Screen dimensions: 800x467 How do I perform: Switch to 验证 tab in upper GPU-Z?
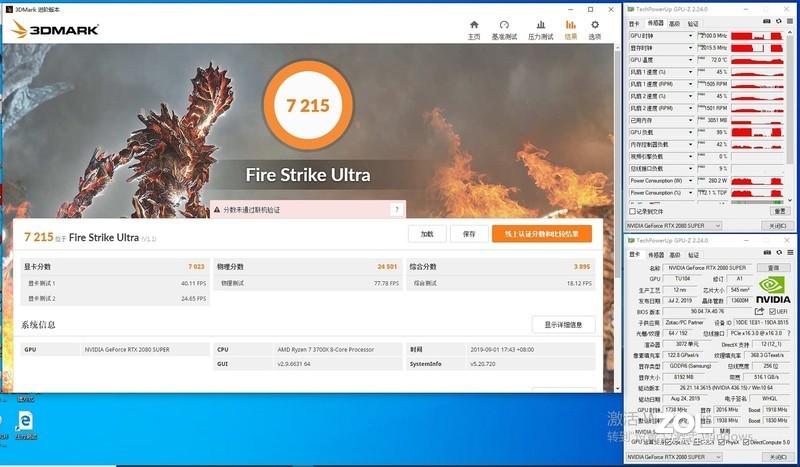[x=693, y=23]
